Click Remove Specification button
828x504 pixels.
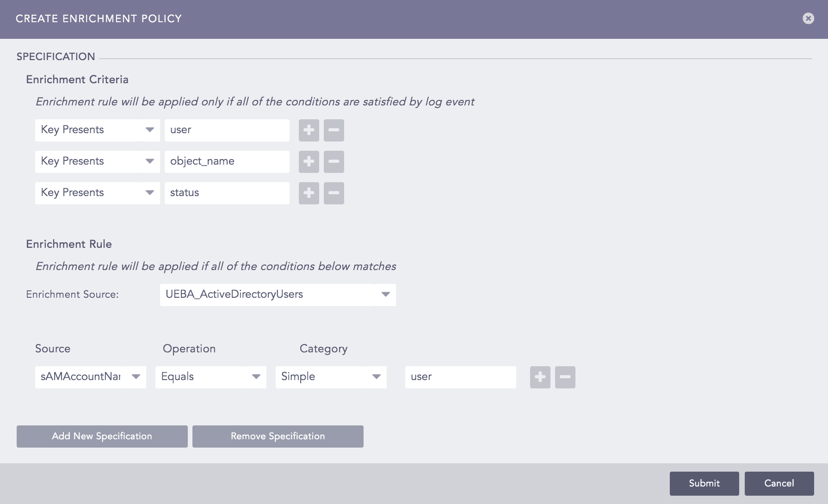click(x=278, y=436)
